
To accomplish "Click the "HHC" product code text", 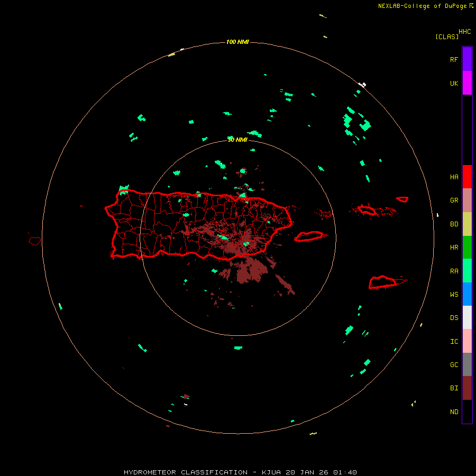I will [464, 32].
